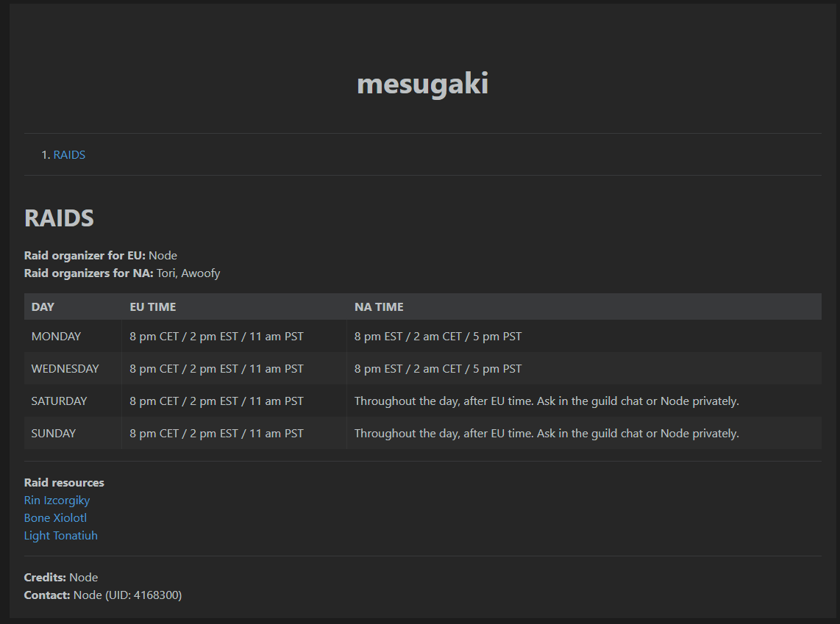Click the NA TIME column header
840x624 pixels.
pyautogui.click(x=584, y=306)
